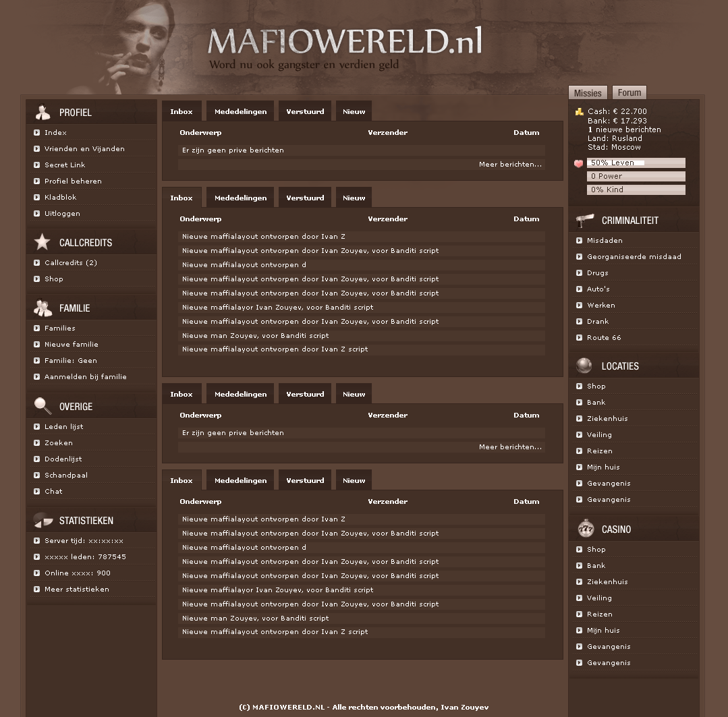
Task: Click arrow bullet icon next to Meer statistieken
Action: coord(36,590)
